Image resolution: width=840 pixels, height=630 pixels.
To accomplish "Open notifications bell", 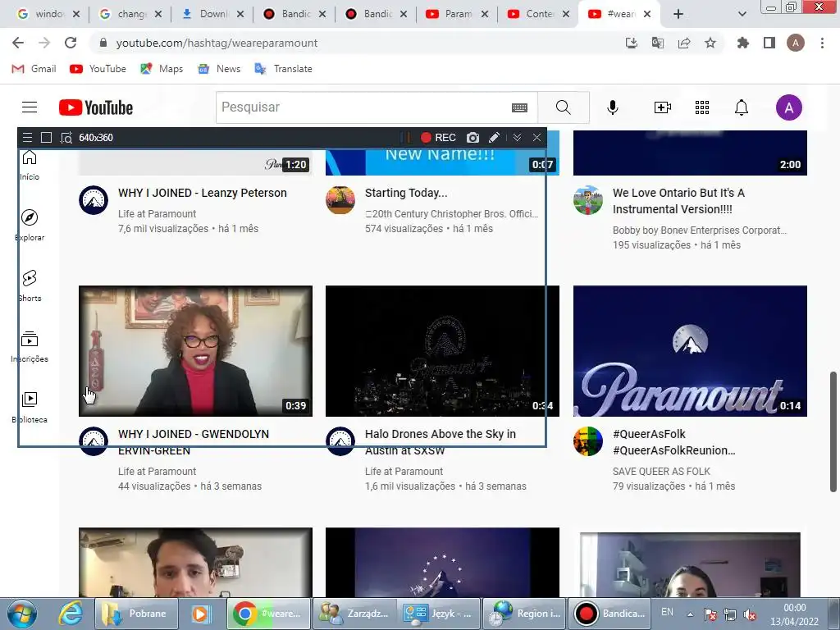I will [x=741, y=107].
